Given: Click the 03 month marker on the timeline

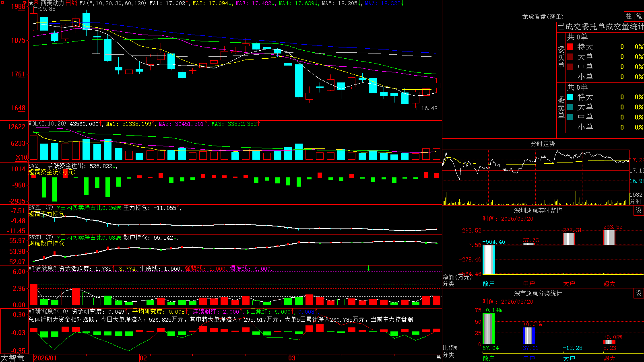Looking at the screenshot, I should pyautogui.click(x=292, y=358).
